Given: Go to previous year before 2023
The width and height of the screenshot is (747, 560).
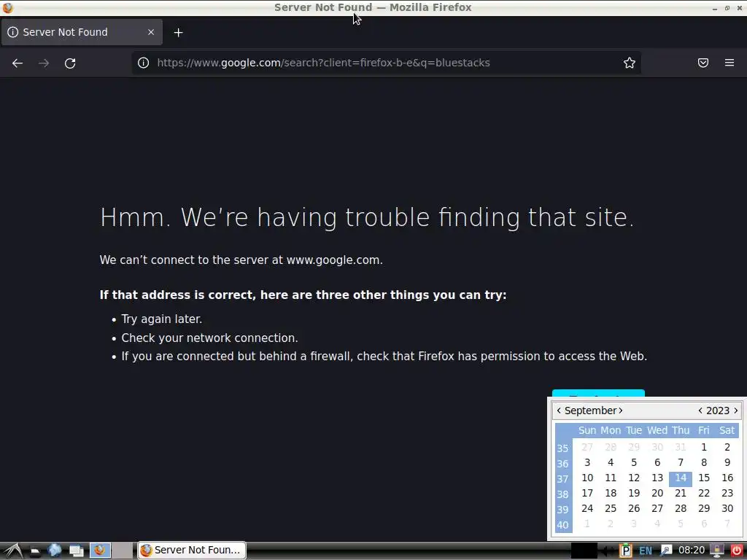Looking at the screenshot, I should [x=700, y=411].
